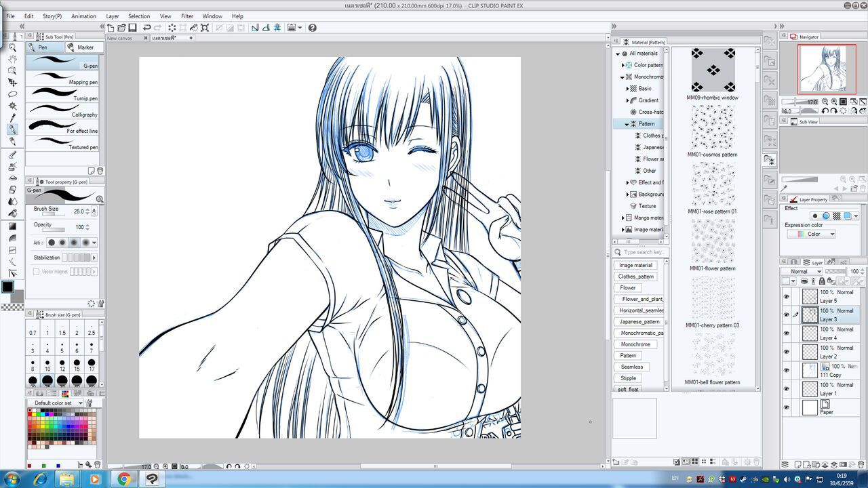Viewport: 868px width, 488px height.
Task: Open the Selection menu
Action: 139,16
